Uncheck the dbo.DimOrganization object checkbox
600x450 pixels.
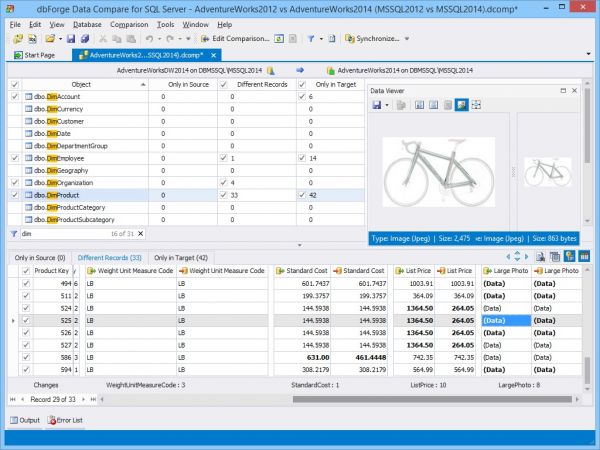(13, 183)
